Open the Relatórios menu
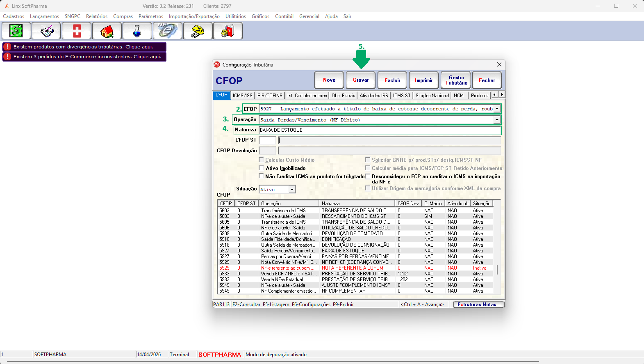 click(97, 16)
